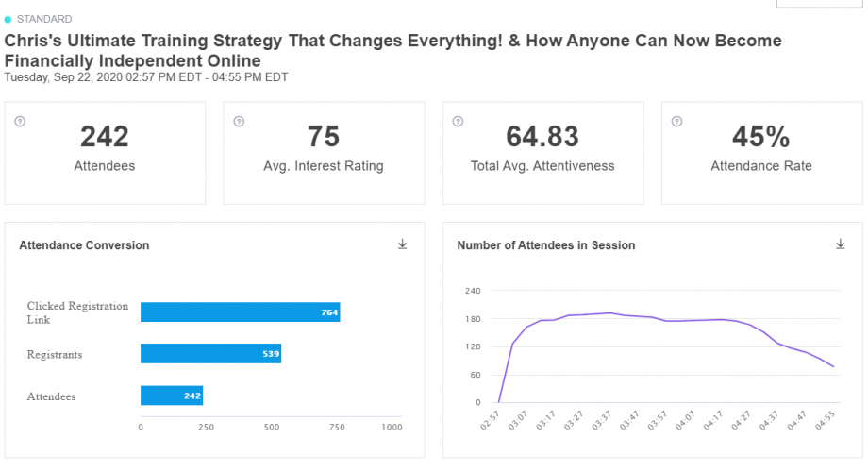The height and width of the screenshot is (472, 868).
Task: Select the Attendees bar showing 242
Action: click(x=172, y=396)
